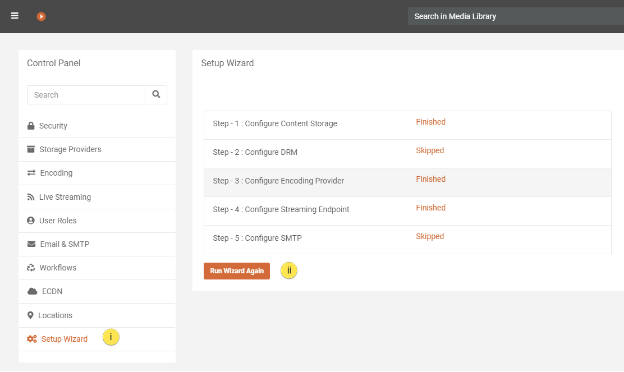Screen dimensions: 624x372
Task: Click the Locations pin icon
Action: point(30,315)
